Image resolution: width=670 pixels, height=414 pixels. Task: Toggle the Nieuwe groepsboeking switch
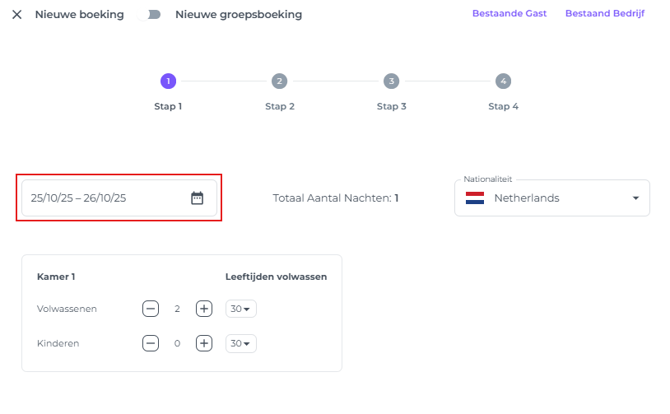(154, 15)
